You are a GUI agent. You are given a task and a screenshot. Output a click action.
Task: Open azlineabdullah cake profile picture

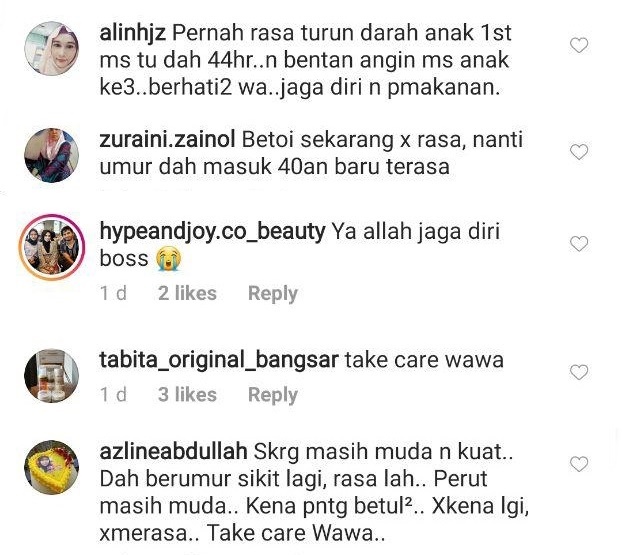pos(52,467)
